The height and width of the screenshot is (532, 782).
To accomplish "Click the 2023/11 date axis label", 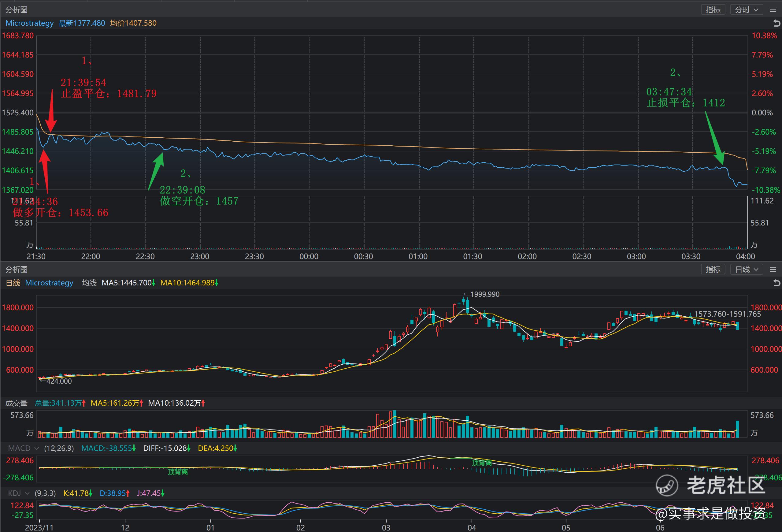I will (x=39, y=527).
